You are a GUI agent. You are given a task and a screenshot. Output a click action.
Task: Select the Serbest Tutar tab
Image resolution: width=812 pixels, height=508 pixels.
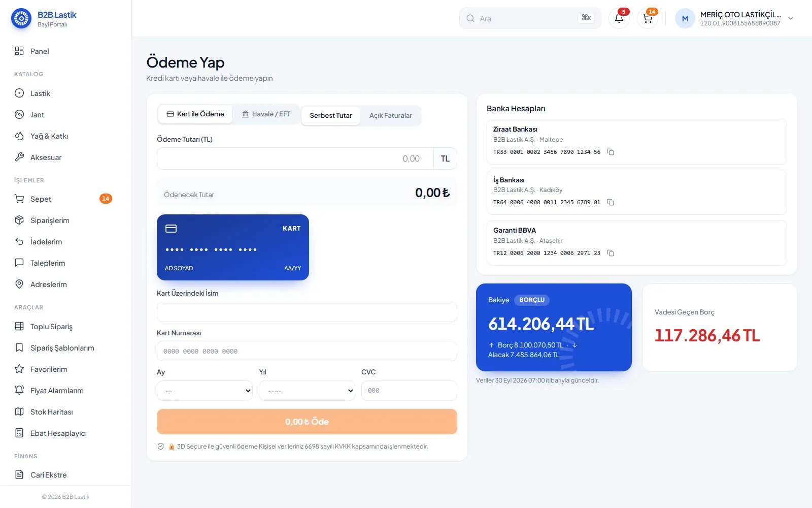(331, 116)
